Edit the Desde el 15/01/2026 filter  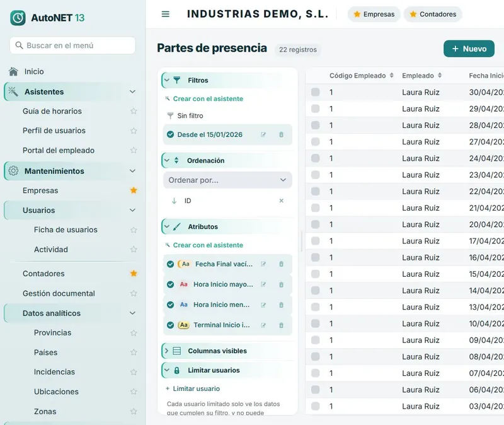pos(263,134)
